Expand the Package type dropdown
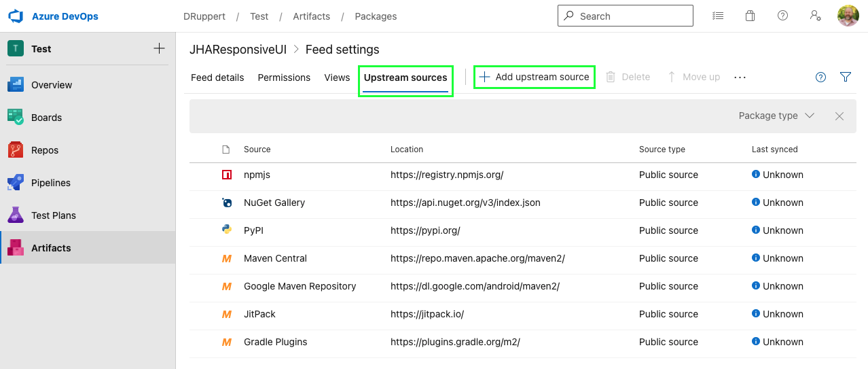This screenshot has width=868, height=369. (x=776, y=116)
